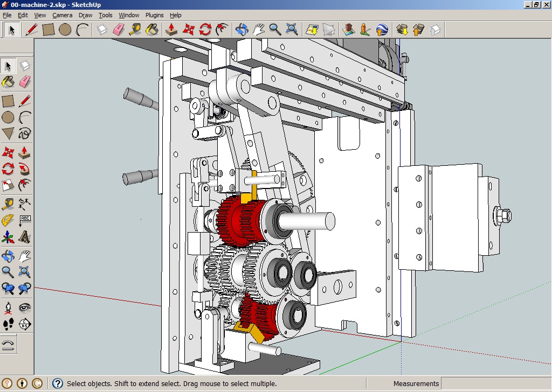Activate Paint Bucket in the top toolbar
Screen dimensions: 552x392
(152, 30)
